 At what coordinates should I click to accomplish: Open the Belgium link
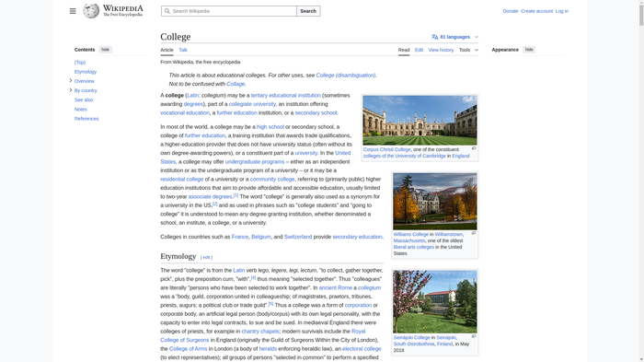point(261,237)
